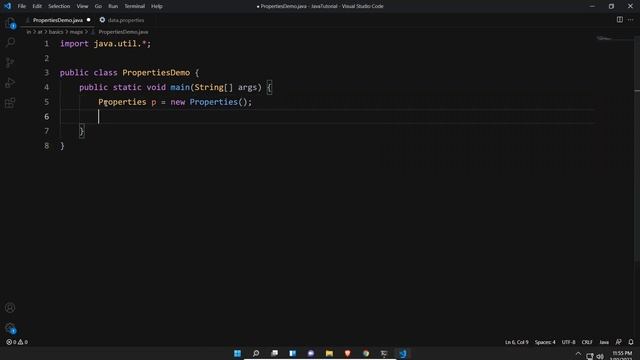Open the Chat app on taskbar
The width and height of the screenshot is (640, 360).
(x=311, y=353)
